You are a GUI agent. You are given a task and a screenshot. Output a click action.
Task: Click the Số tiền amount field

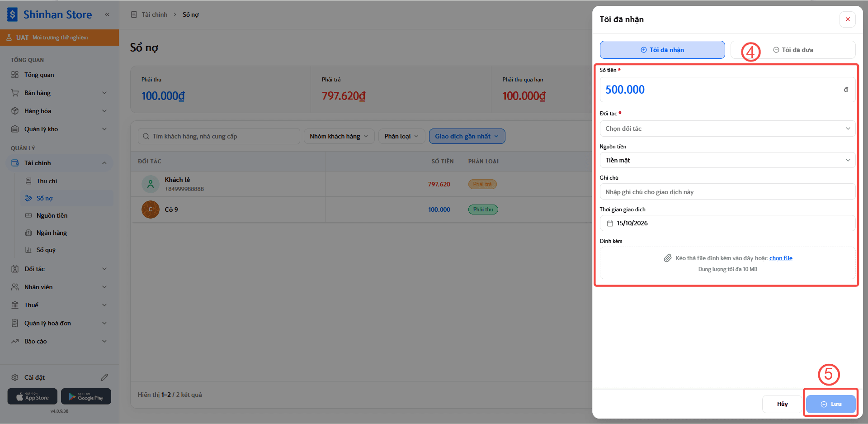click(x=727, y=90)
